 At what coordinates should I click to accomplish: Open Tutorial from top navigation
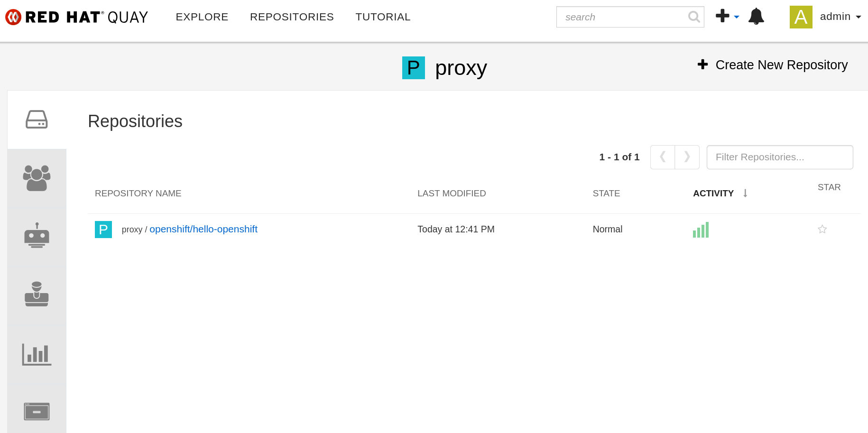click(383, 17)
